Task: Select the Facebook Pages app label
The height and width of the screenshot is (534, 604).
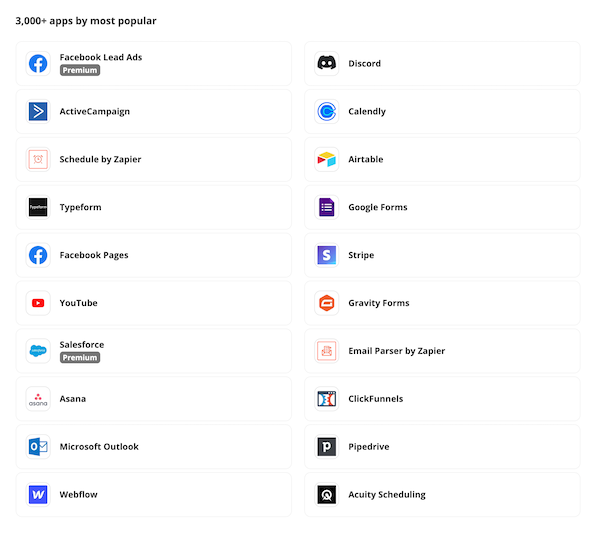Action: 94,255
